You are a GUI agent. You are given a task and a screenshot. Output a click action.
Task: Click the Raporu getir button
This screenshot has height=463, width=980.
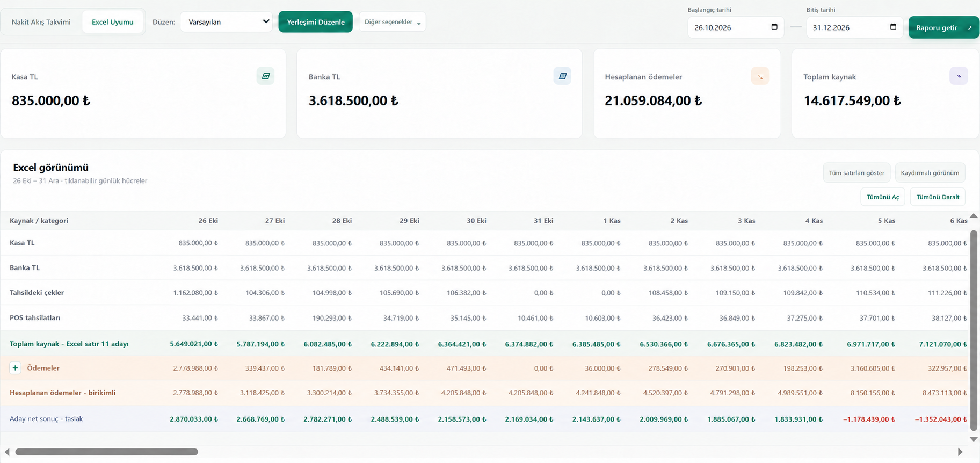pos(943,27)
